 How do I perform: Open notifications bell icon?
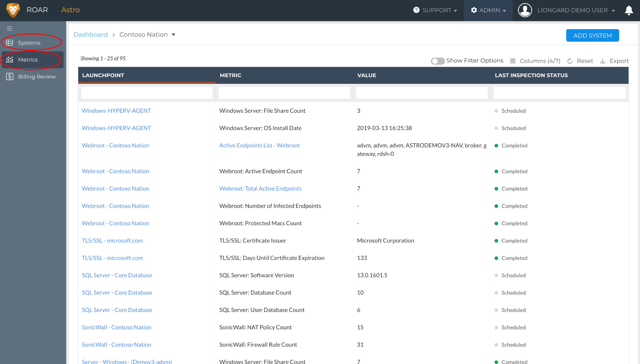pyautogui.click(x=629, y=10)
